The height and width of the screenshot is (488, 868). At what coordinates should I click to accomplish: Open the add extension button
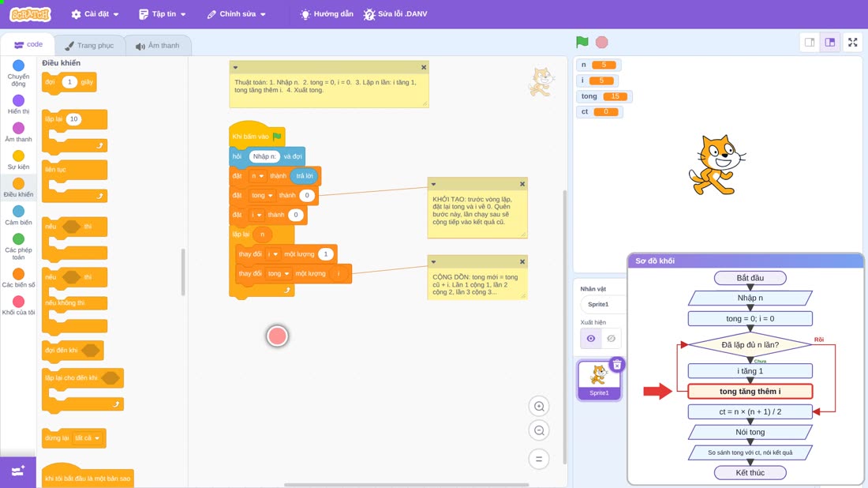coord(17,471)
